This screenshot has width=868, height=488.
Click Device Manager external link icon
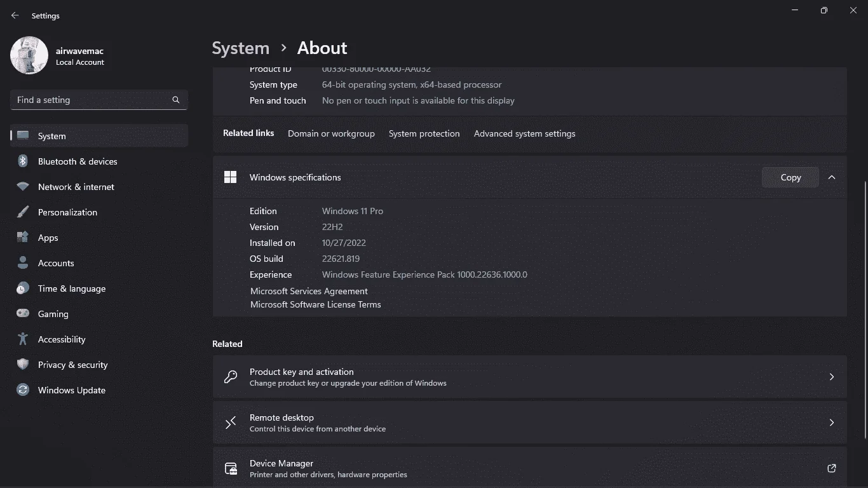tap(832, 468)
